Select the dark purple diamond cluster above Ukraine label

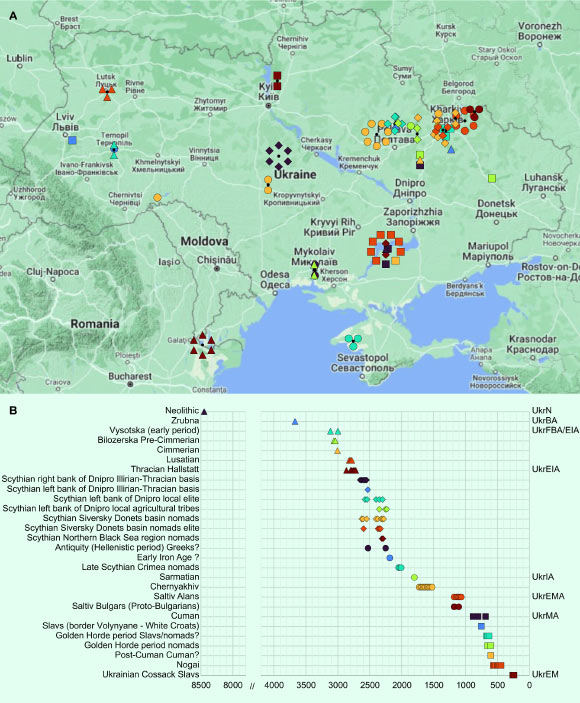[278, 156]
